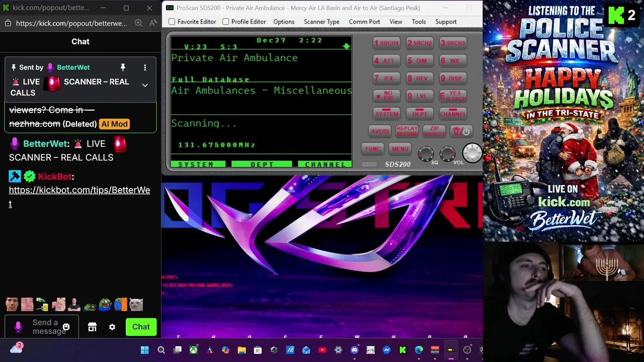Click the weather widget on taskbar
Screen dimensions: 644x362
click(17, 347)
